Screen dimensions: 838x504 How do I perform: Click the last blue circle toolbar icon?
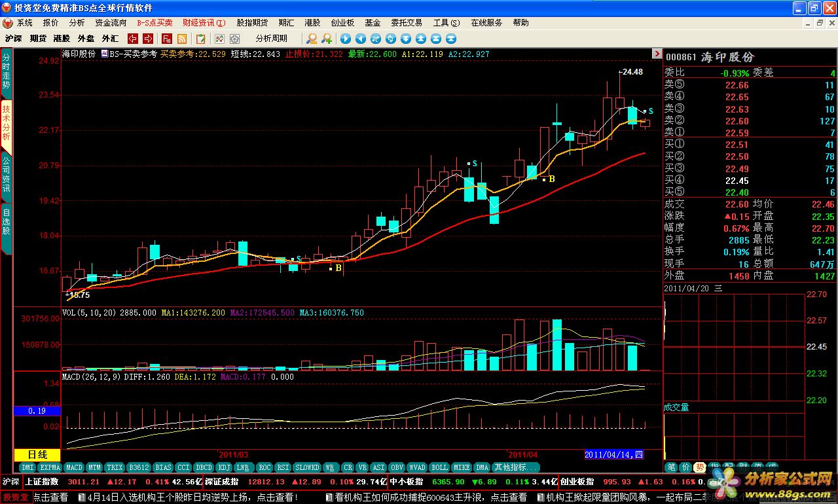click(x=451, y=39)
